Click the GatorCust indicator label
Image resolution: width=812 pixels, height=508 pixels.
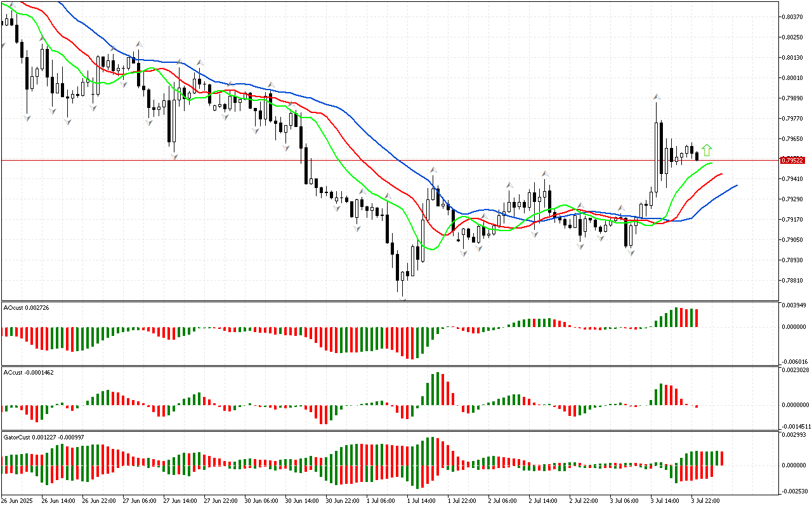click(x=44, y=437)
